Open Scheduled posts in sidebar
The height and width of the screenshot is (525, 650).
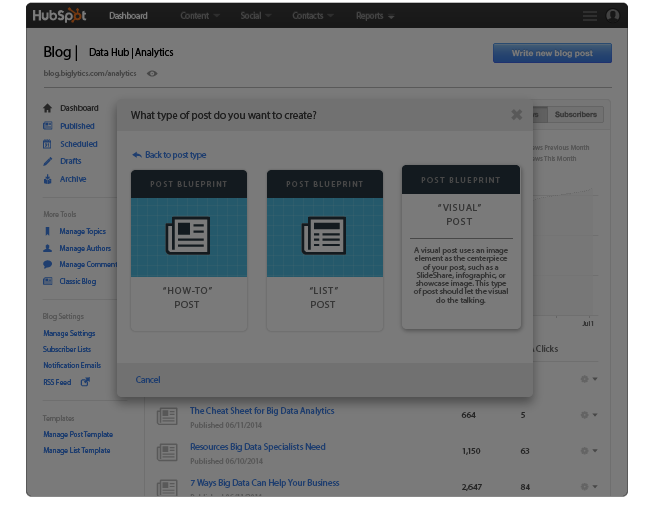pyautogui.click(x=79, y=144)
